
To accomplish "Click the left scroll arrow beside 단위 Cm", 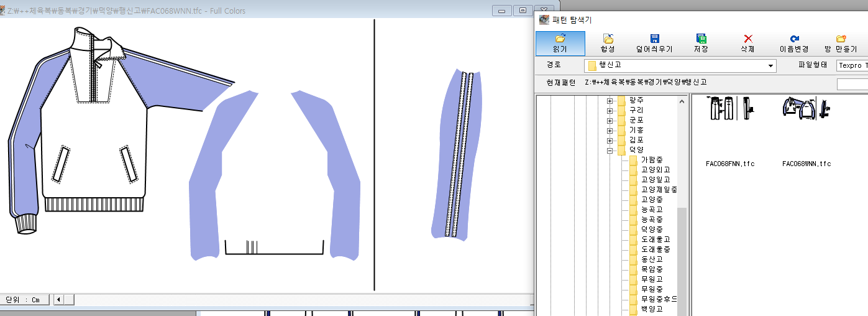I will click(x=59, y=300).
